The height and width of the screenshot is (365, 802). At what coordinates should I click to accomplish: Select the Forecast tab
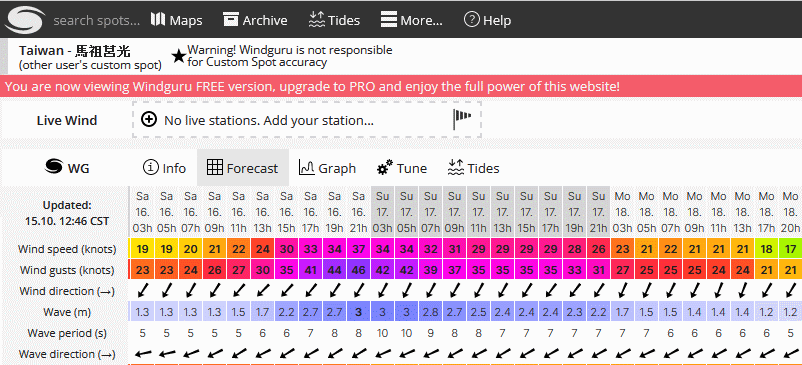242,168
